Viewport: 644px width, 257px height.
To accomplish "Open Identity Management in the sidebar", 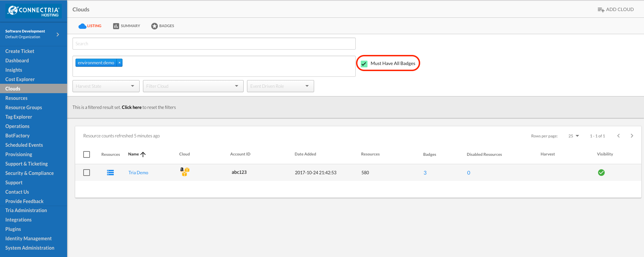I will tap(29, 239).
